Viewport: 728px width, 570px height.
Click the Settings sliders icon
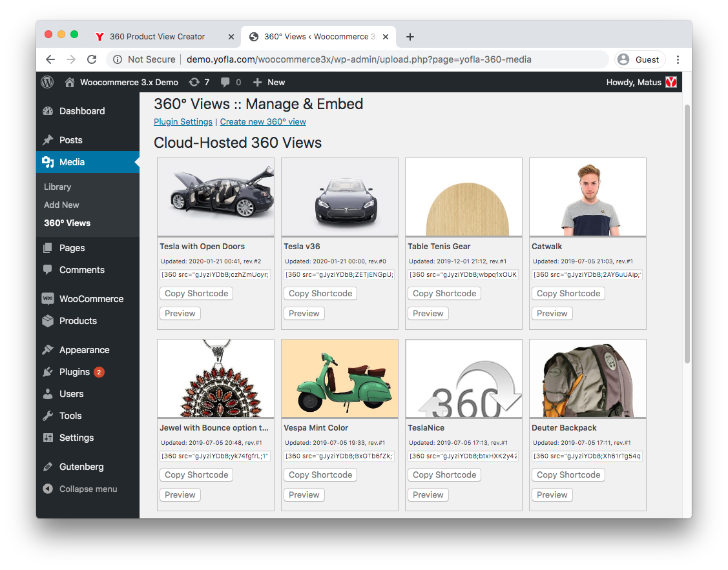coord(48,438)
